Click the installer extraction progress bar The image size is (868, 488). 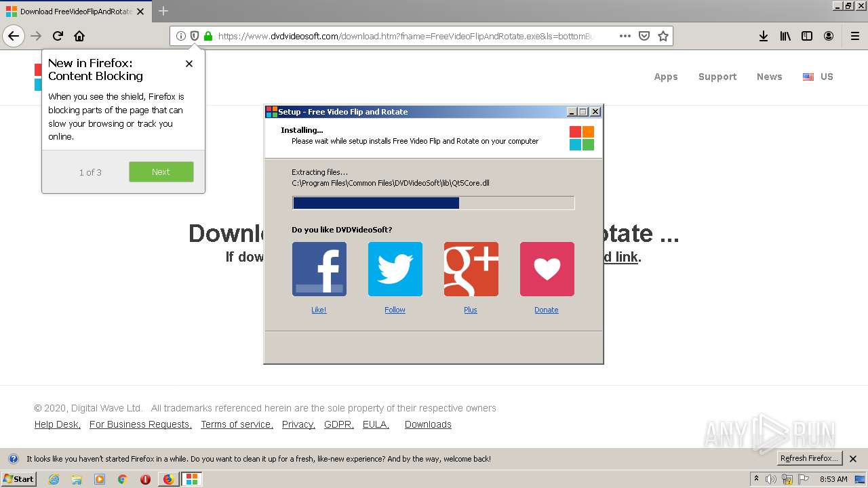433,203
